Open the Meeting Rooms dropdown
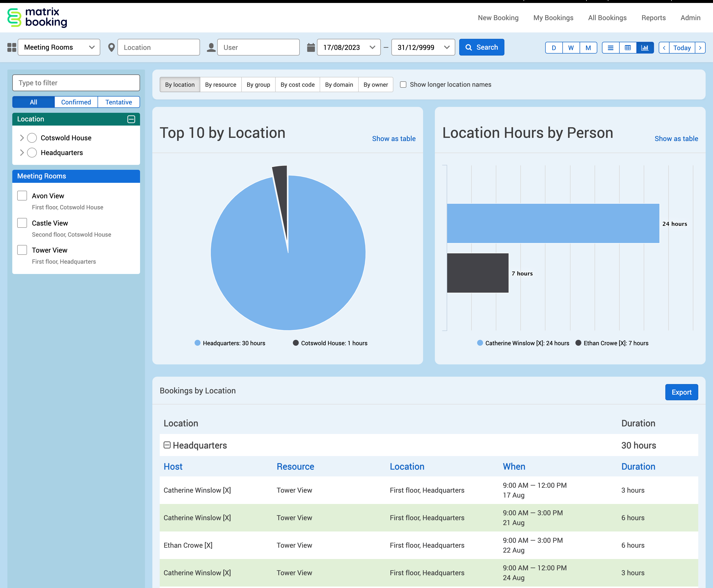713x588 pixels. coord(59,47)
